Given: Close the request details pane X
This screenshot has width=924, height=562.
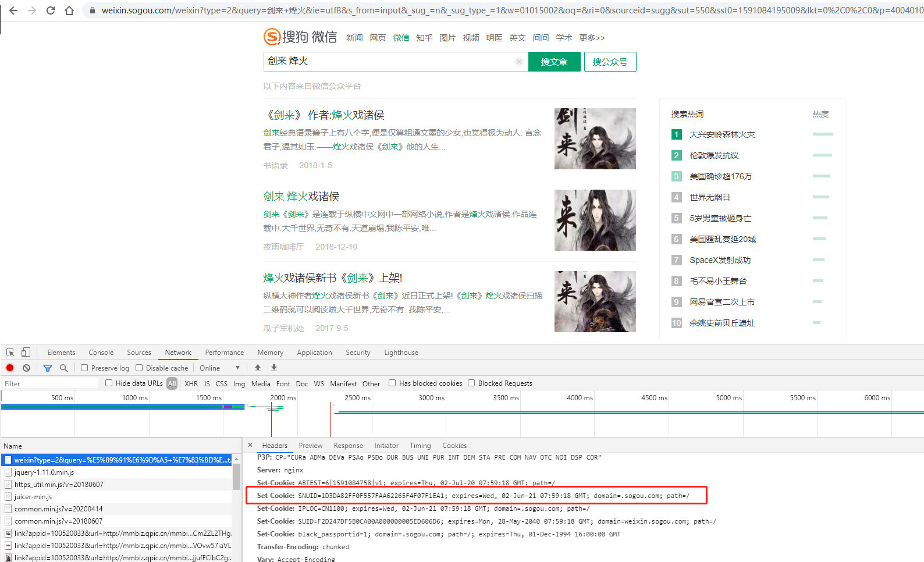Looking at the screenshot, I should [x=250, y=445].
